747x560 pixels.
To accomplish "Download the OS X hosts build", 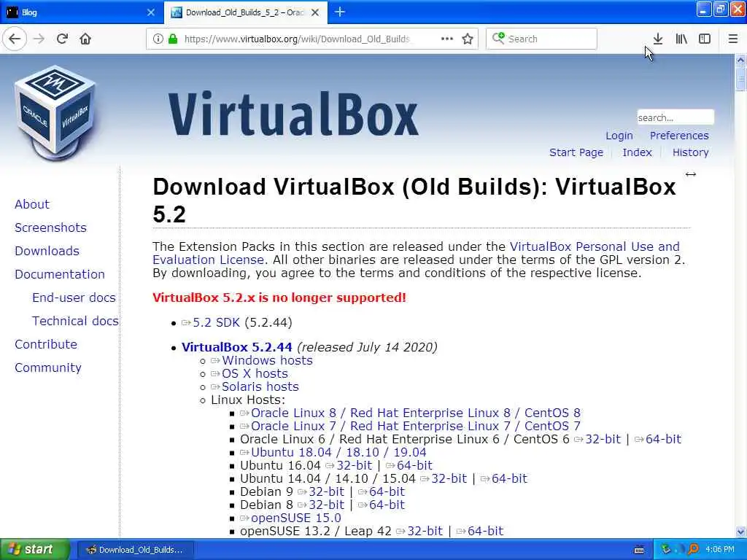I will pyautogui.click(x=255, y=373).
